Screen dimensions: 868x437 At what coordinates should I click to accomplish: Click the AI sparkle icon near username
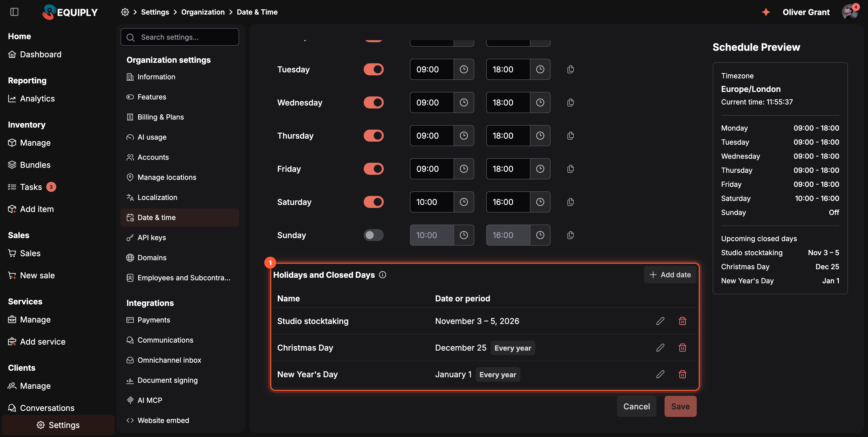tap(766, 12)
